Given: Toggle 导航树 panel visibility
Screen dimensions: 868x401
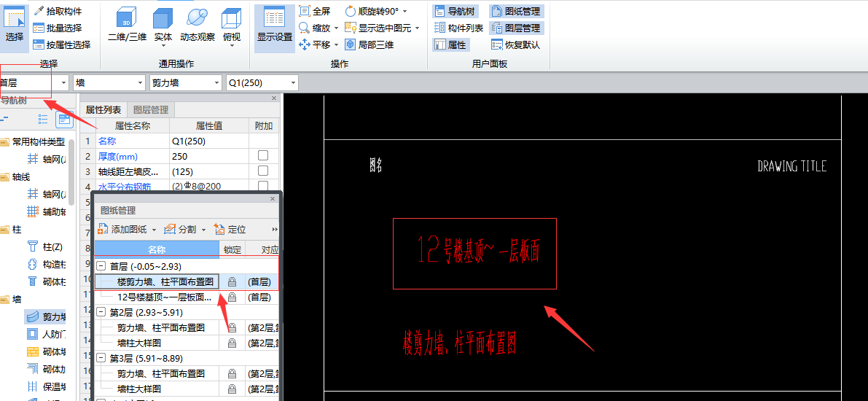Looking at the screenshot, I should pyautogui.click(x=454, y=10).
